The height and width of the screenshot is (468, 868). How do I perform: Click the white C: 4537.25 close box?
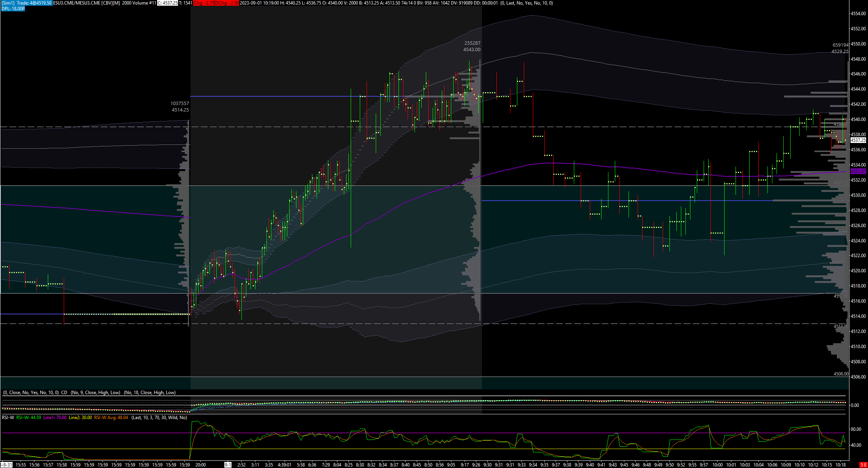167,3
